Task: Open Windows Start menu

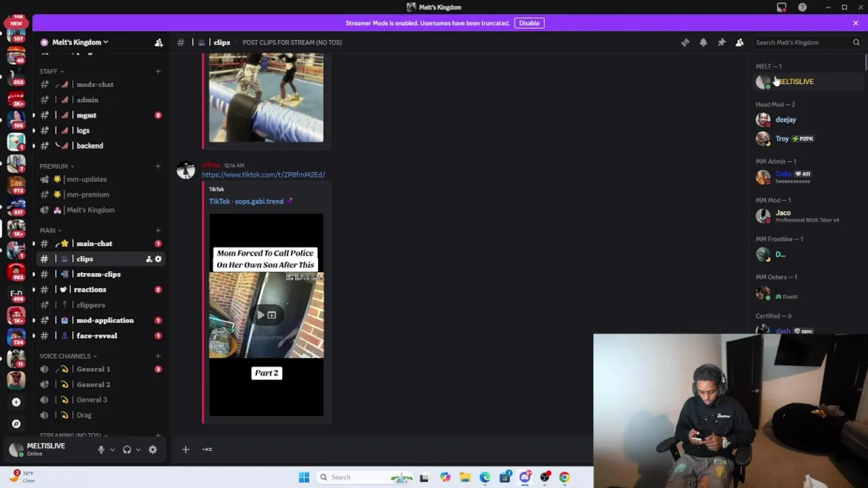Action: [304, 477]
